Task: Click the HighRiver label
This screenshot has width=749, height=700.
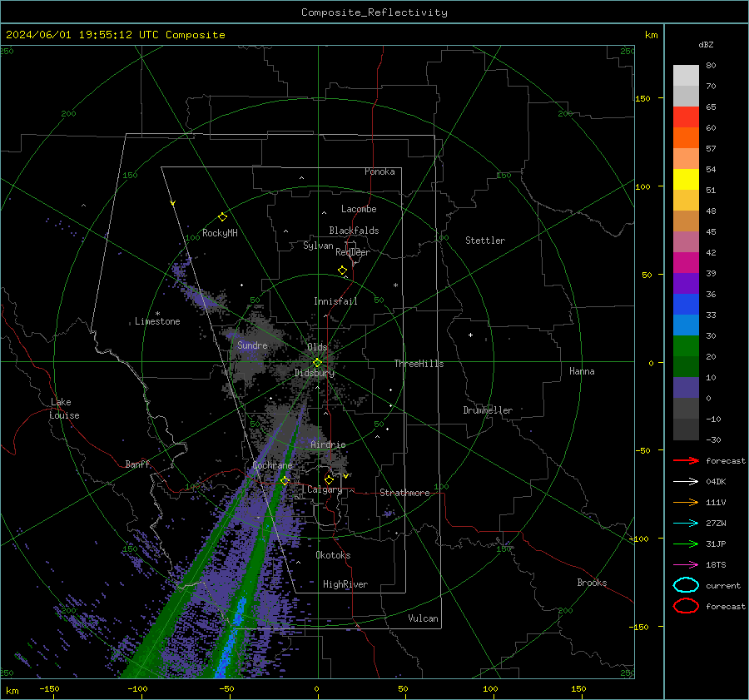Action: tap(345, 584)
